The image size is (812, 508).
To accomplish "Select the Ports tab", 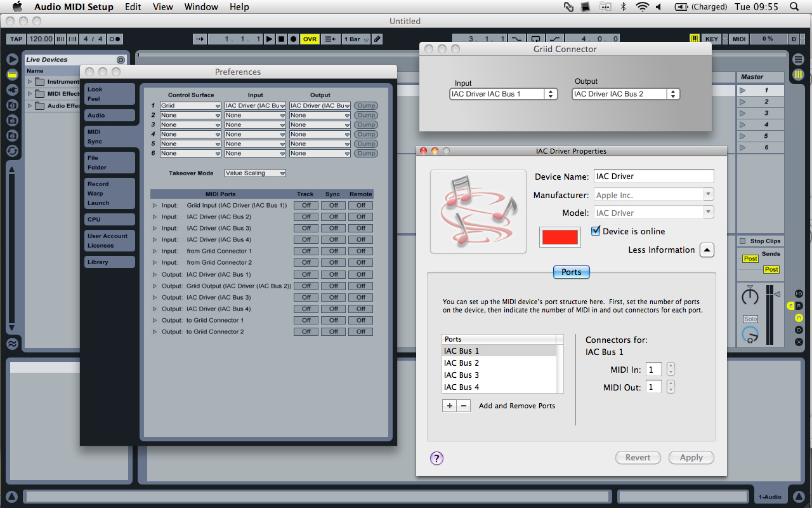I will [572, 272].
